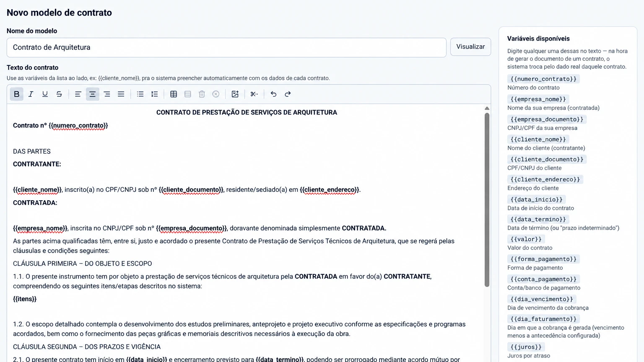Image resolution: width=644 pixels, height=362 pixels.
Task: Insert a page break with scissors icon
Action: coord(254,94)
